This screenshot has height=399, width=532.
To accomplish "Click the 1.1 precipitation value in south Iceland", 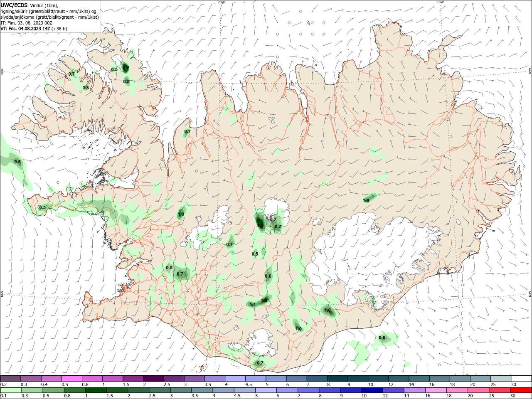I will pos(253,304).
